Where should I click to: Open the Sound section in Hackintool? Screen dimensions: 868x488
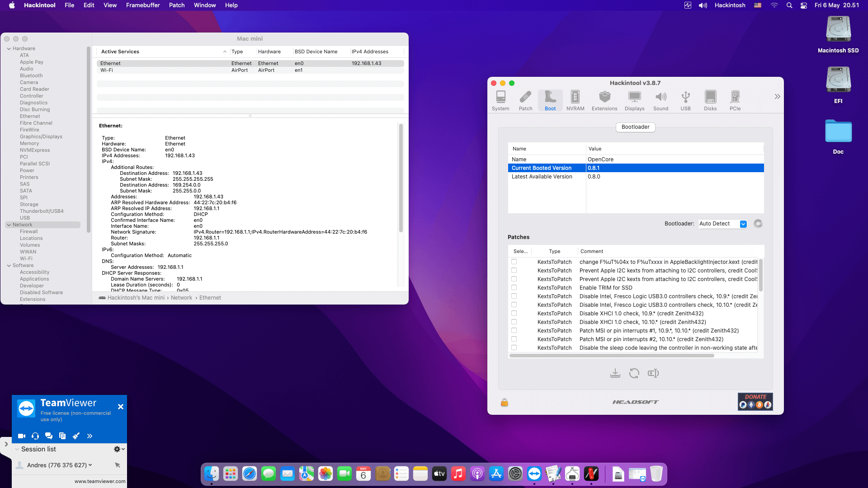(x=660, y=99)
